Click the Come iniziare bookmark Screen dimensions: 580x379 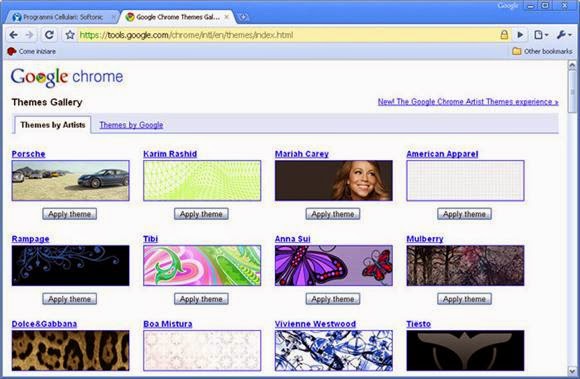(x=31, y=51)
